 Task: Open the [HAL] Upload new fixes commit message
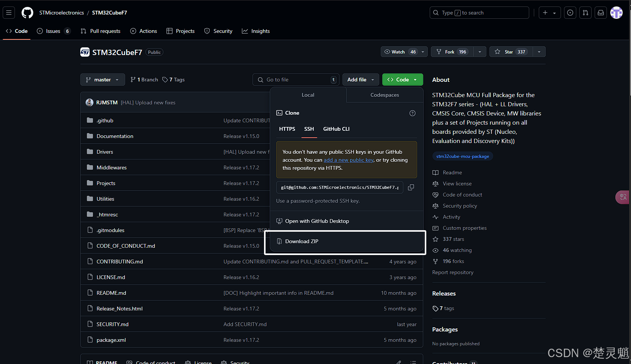[148, 102]
